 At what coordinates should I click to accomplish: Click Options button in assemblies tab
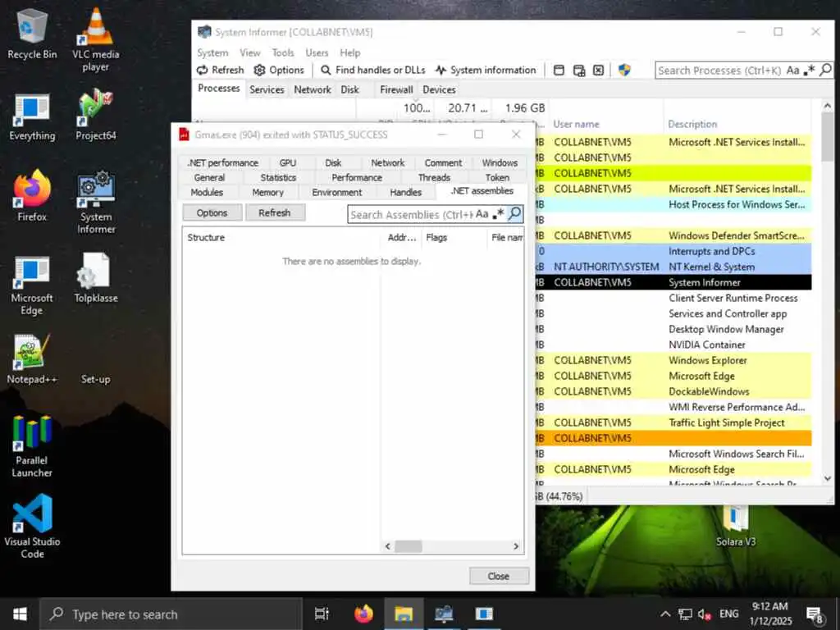point(212,212)
